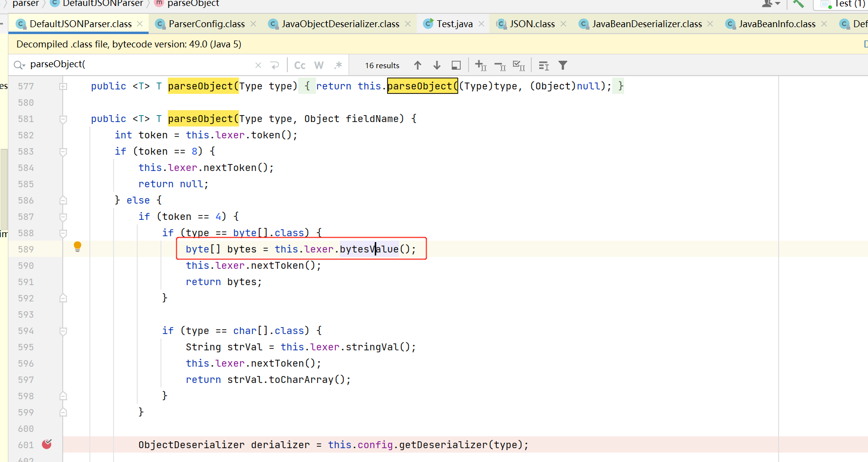868x462 pixels.
Task: Collapse fold marker at line 586
Action: tap(63, 201)
